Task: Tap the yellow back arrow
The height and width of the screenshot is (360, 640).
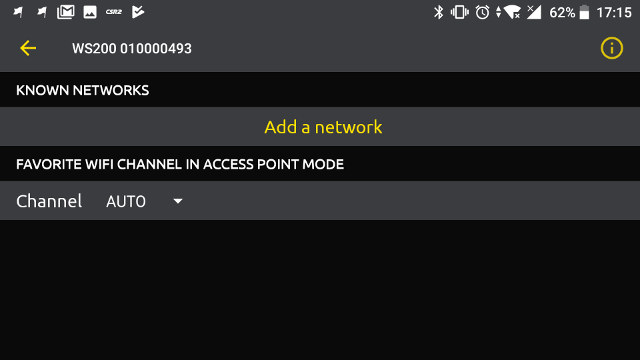Action: click(x=28, y=48)
